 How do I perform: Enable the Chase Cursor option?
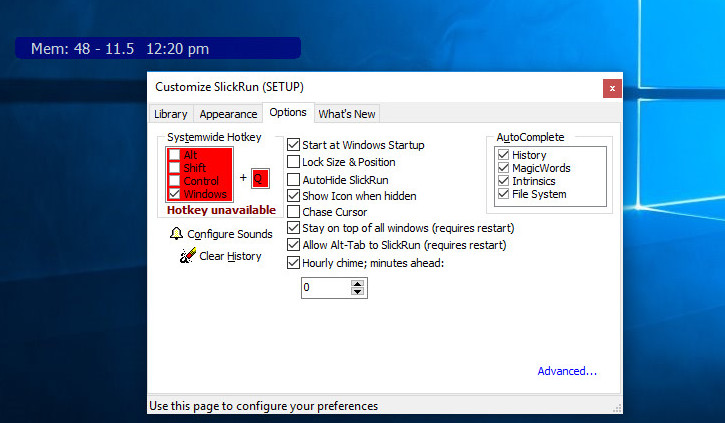point(293,212)
